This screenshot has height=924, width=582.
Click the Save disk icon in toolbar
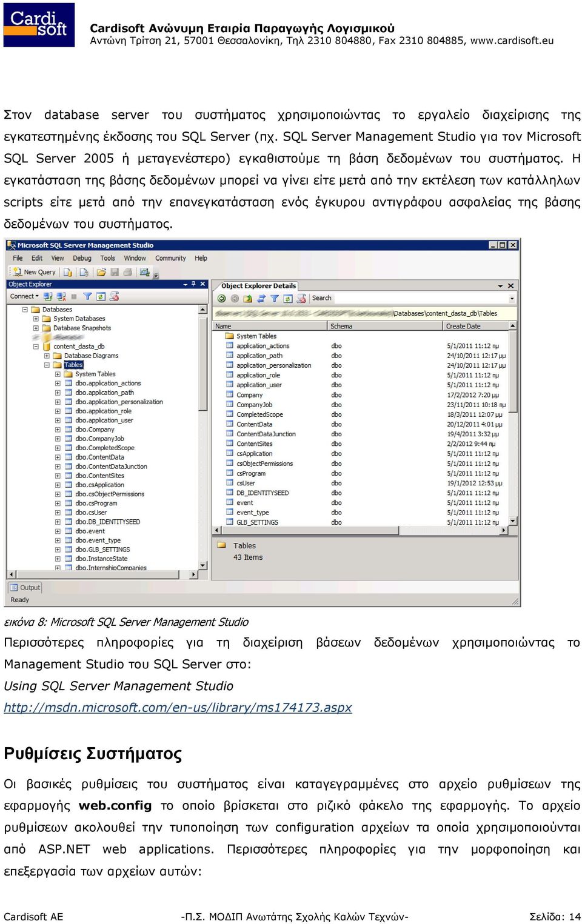point(114,272)
